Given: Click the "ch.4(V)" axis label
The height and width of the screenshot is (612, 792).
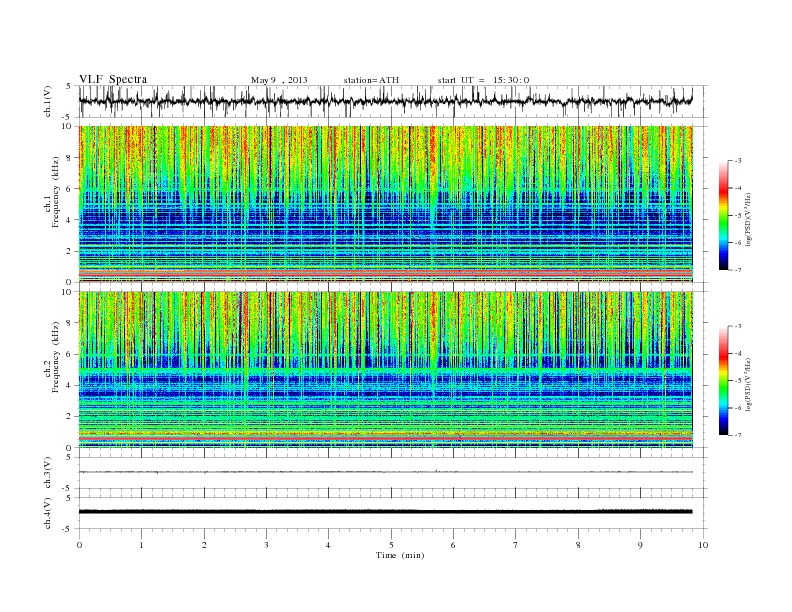Looking at the screenshot, I should click(48, 514).
